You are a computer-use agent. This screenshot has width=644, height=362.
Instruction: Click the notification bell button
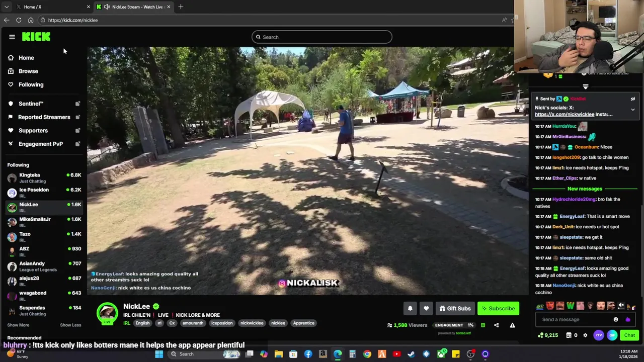coord(410,308)
